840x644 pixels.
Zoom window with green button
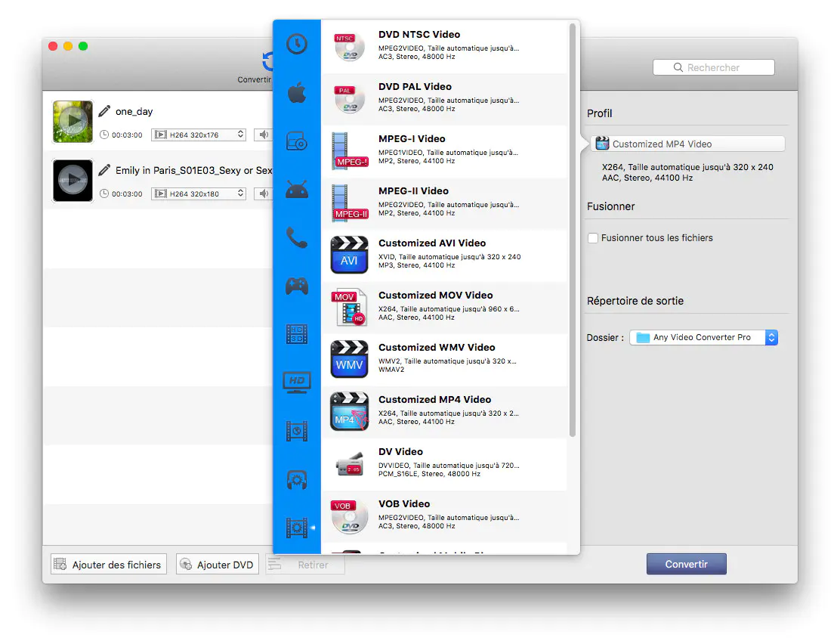click(83, 46)
